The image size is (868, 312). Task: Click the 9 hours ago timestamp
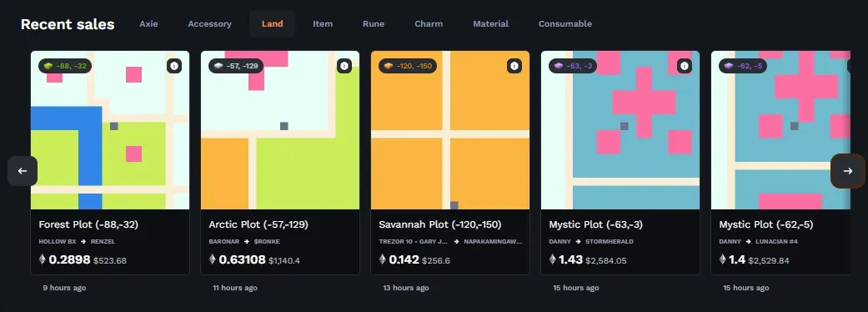(x=64, y=288)
